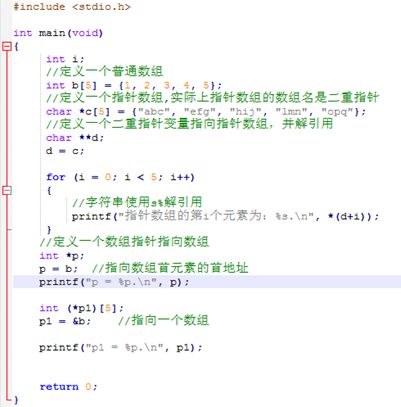Click the 'for (i = 0; i < 5; i++)' line
This screenshot has height=407, width=401.
point(120,177)
